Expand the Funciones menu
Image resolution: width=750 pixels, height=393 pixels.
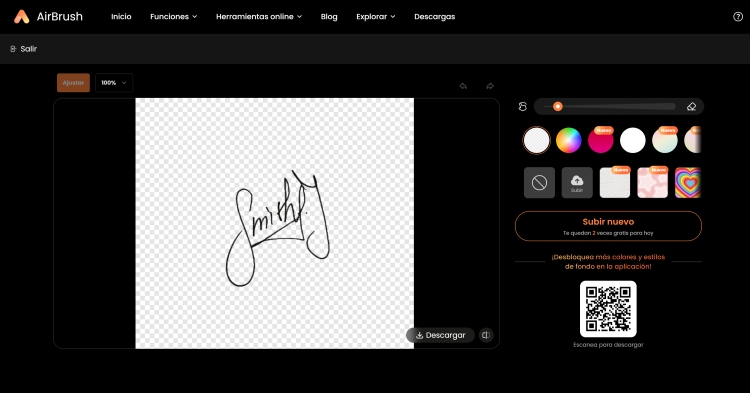tap(174, 16)
